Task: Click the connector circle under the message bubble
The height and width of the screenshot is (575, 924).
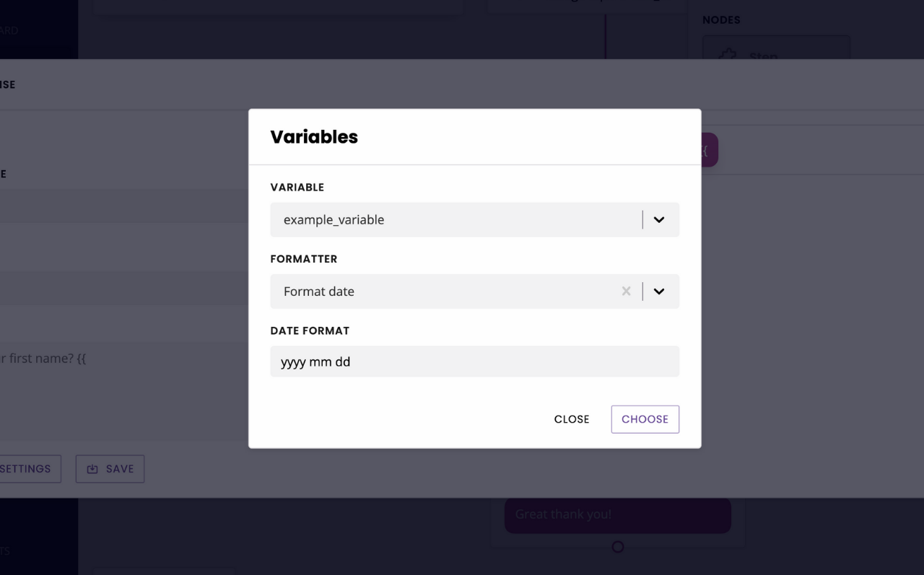Action: click(617, 547)
